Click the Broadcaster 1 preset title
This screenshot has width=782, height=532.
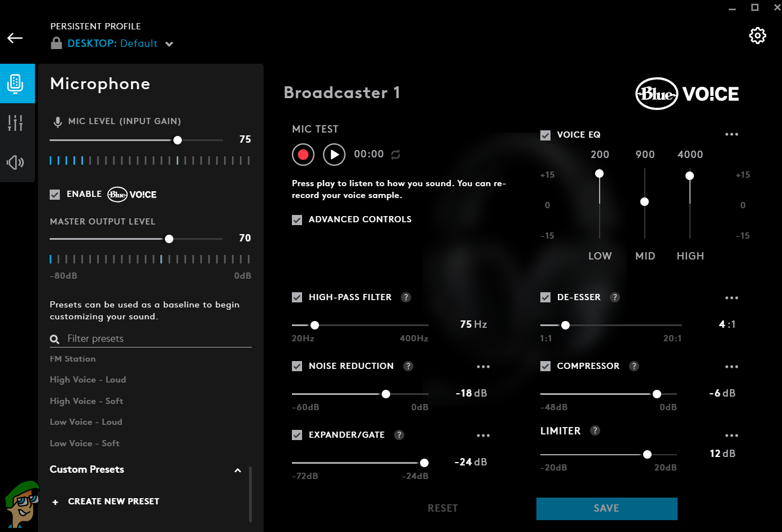342,93
